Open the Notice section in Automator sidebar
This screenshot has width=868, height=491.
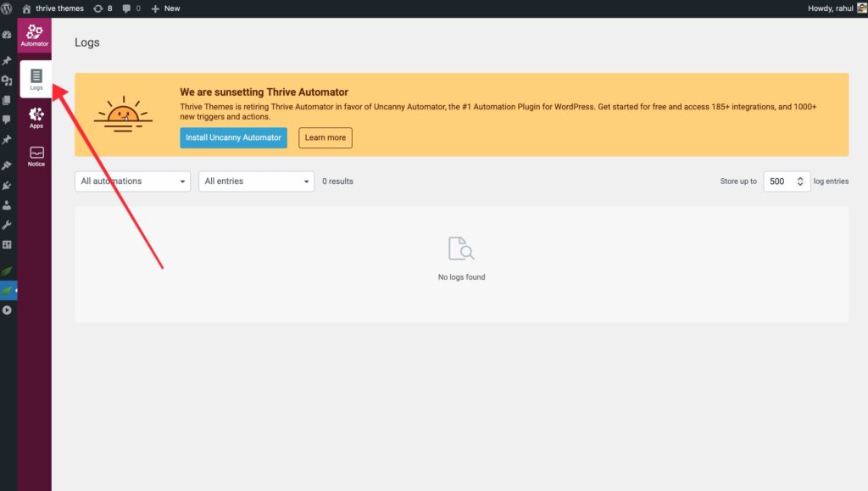(36, 156)
